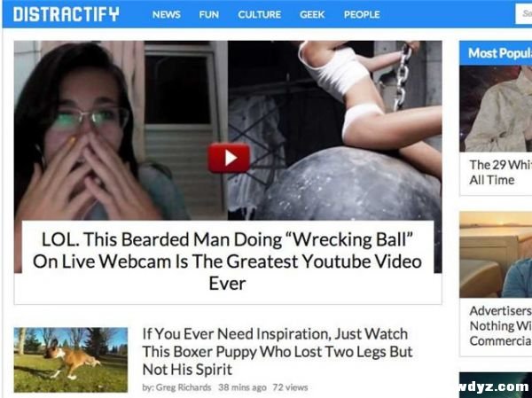Read 'The 29 Whi... All Time' article
The image size is (532, 398).
500,172
